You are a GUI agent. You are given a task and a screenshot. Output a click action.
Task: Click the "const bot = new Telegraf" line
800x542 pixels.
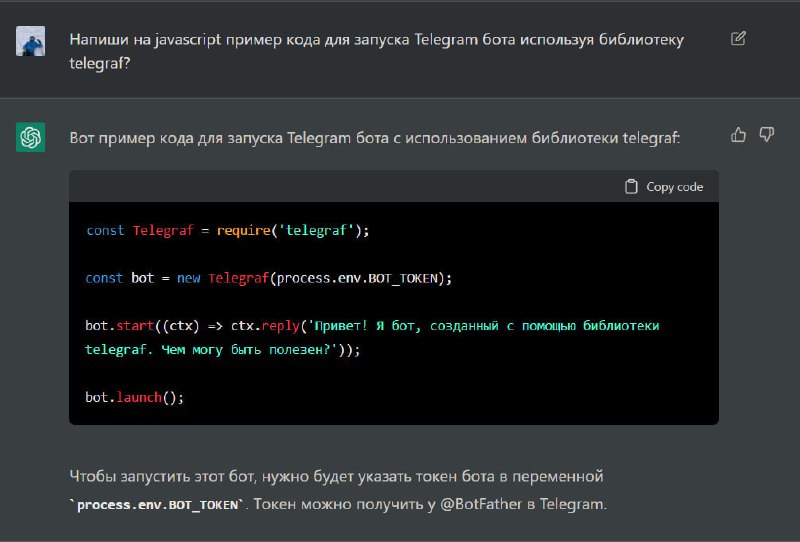coord(268,278)
